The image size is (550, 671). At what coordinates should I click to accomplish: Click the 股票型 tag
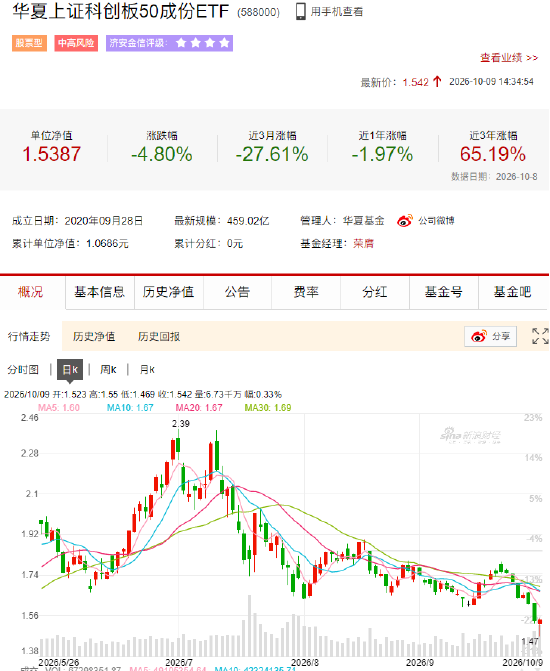tap(29, 43)
